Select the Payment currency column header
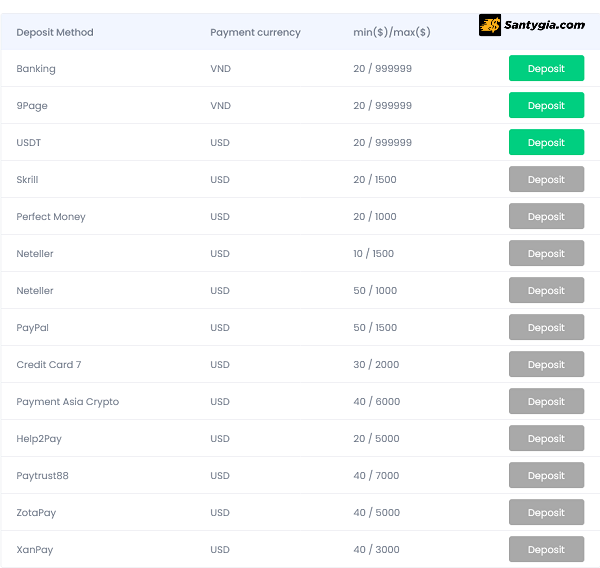Screen dimensions: 600x568 (255, 32)
